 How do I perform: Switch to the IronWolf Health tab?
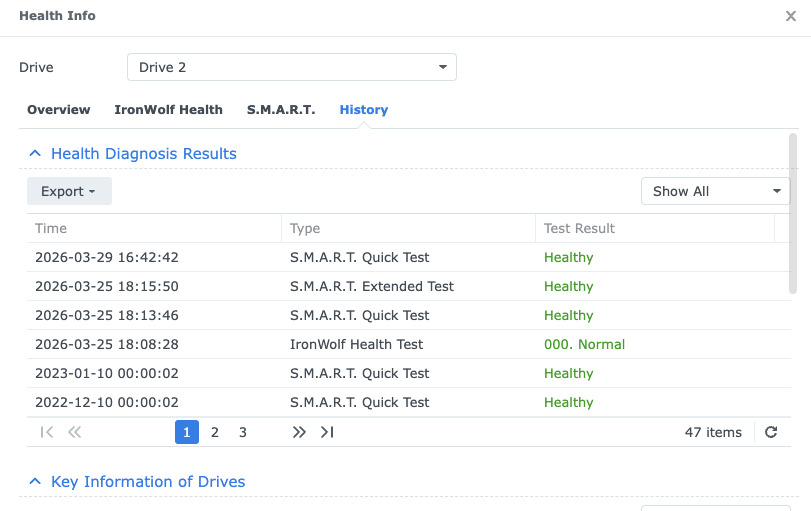(168, 110)
